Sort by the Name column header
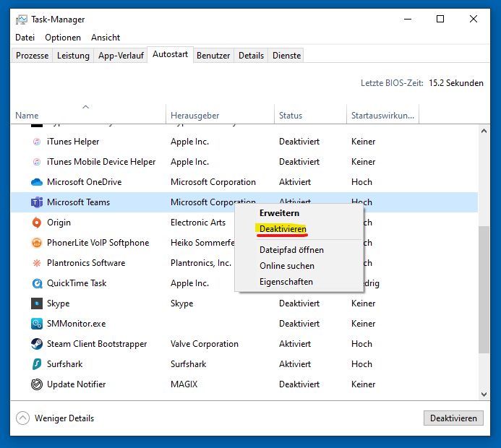Viewport: 501px width, 448px height. click(x=88, y=113)
